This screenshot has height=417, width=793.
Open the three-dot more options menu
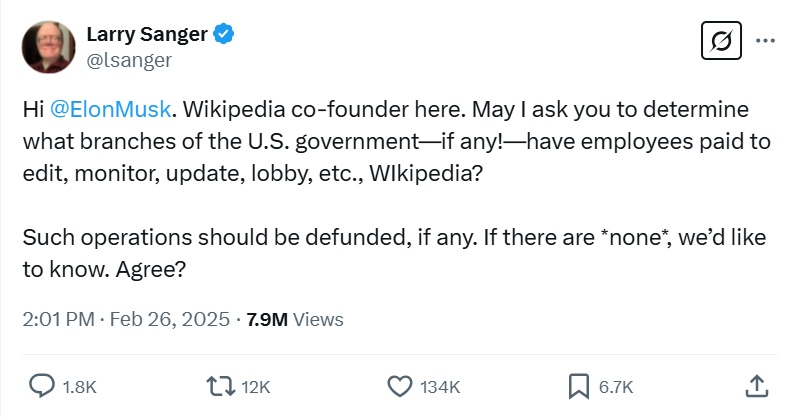click(766, 42)
